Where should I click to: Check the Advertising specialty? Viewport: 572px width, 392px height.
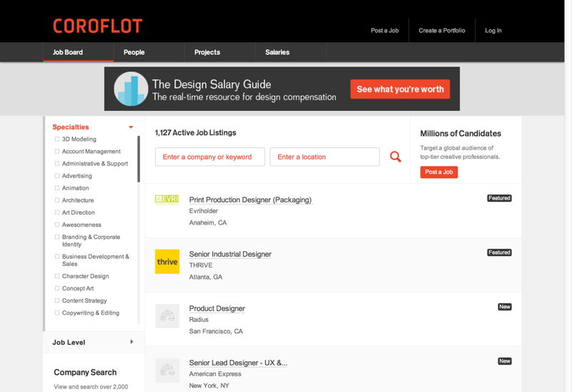coord(57,175)
